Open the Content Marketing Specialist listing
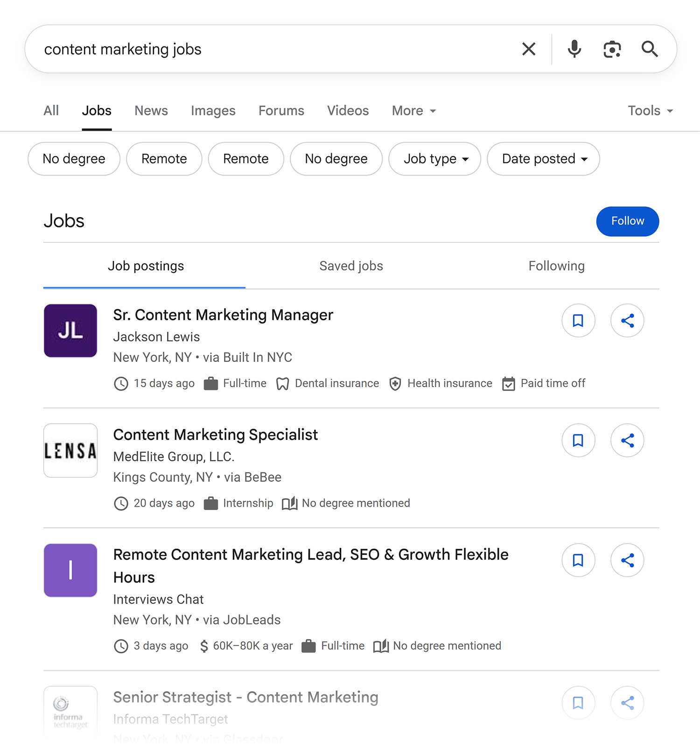 pyautogui.click(x=216, y=435)
